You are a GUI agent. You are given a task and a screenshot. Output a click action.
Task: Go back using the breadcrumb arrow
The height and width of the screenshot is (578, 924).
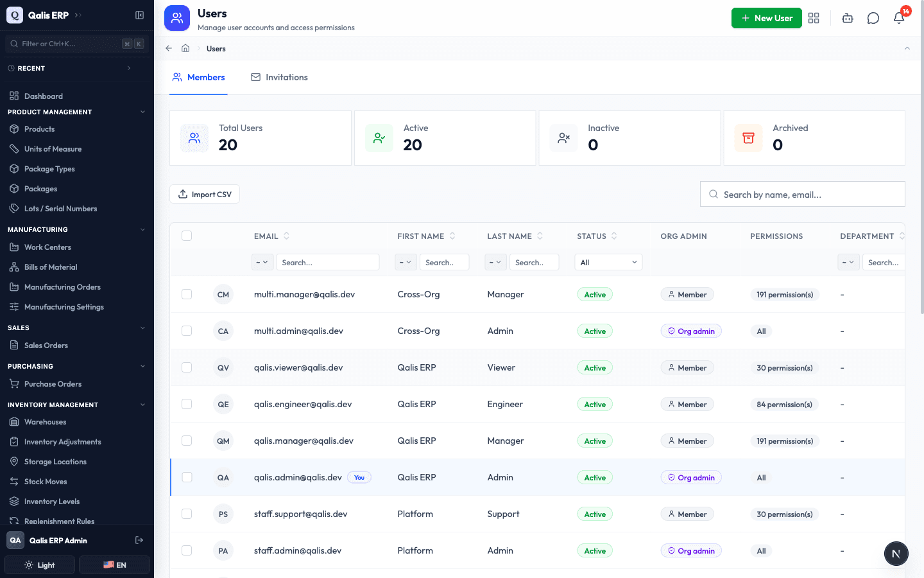click(169, 48)
